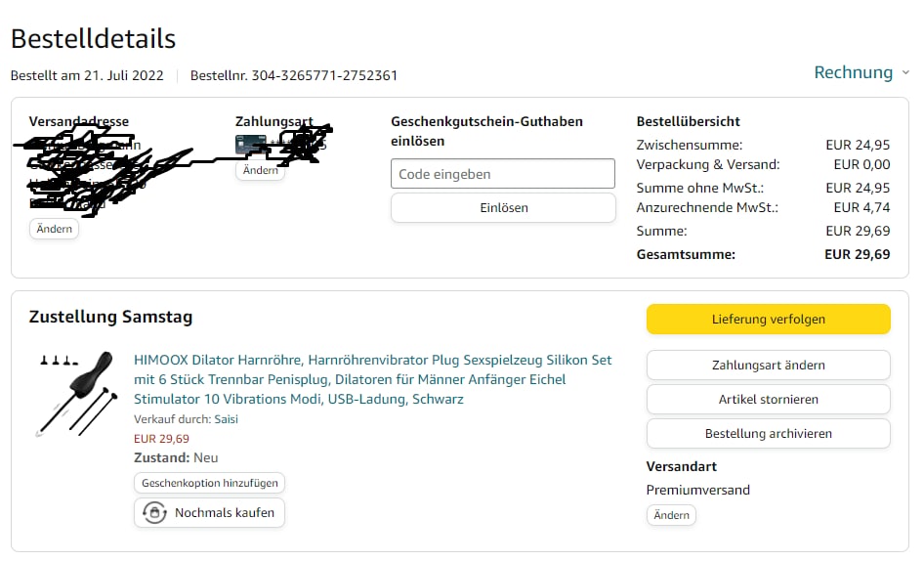This screenshot has height=561, width=924.
Task: Click the credit card icon under Zahlungsart
Action: click(x=250, y=145)
